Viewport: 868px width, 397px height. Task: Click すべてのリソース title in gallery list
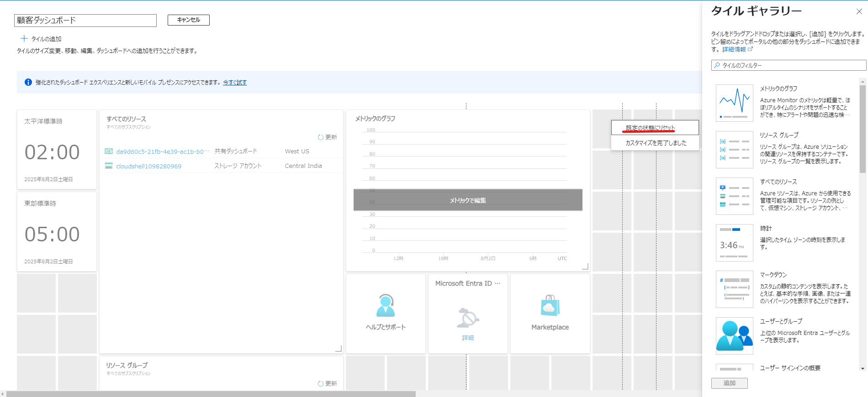coord(778,182)
